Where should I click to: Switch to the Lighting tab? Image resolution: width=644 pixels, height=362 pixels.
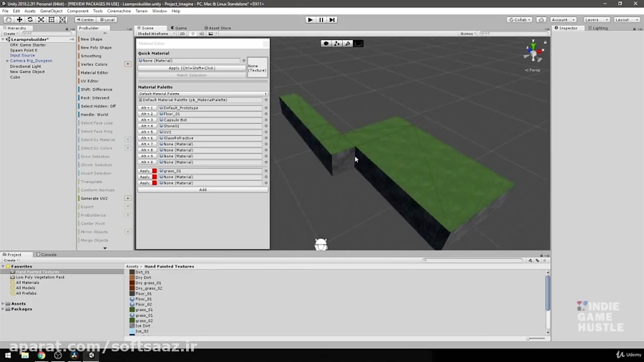click(x=598, y=28)
